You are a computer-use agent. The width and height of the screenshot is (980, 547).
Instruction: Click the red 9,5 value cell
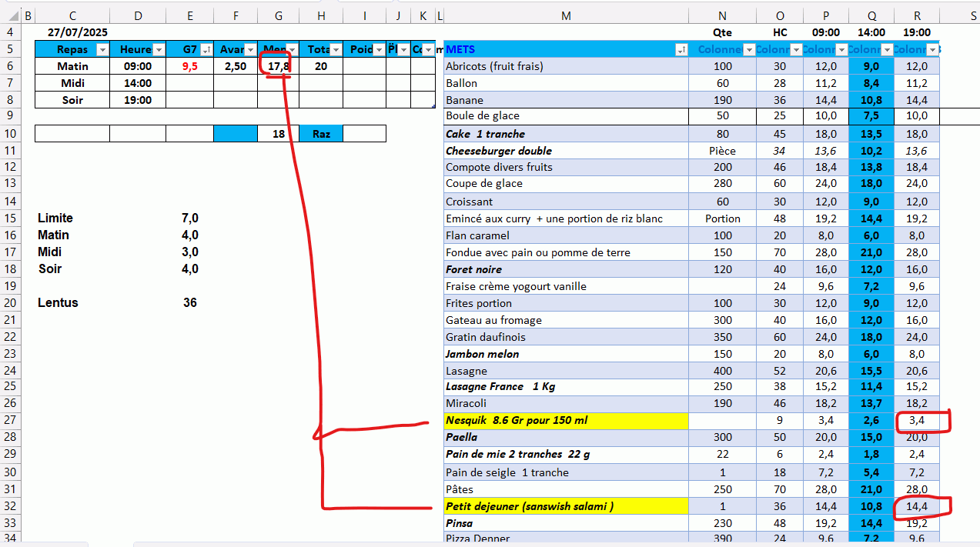click(x=189, y=67)
